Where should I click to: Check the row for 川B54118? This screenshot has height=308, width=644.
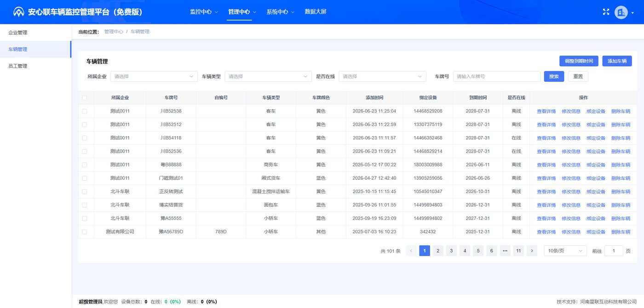tap(84, 137)
